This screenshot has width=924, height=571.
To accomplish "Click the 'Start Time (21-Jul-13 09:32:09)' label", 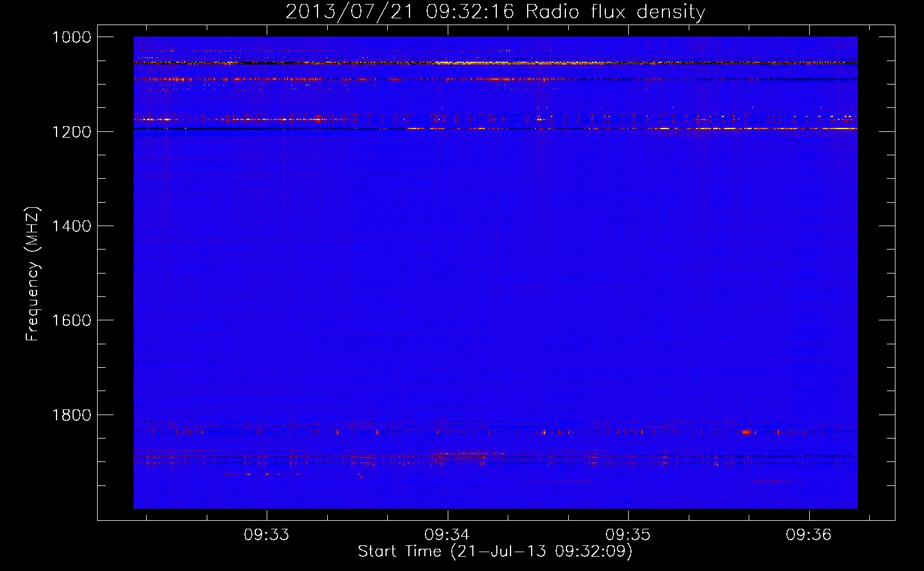I will pos(495,552).
